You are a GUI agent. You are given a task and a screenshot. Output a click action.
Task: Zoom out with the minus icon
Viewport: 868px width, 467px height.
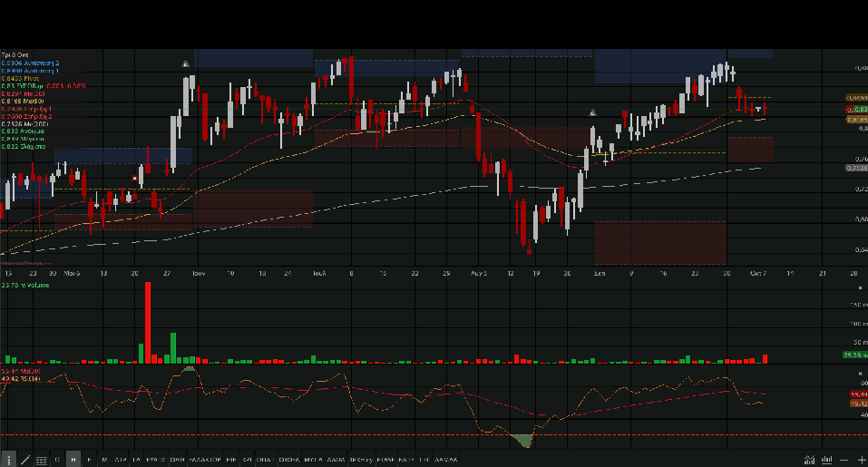click(x=844, y=461)
